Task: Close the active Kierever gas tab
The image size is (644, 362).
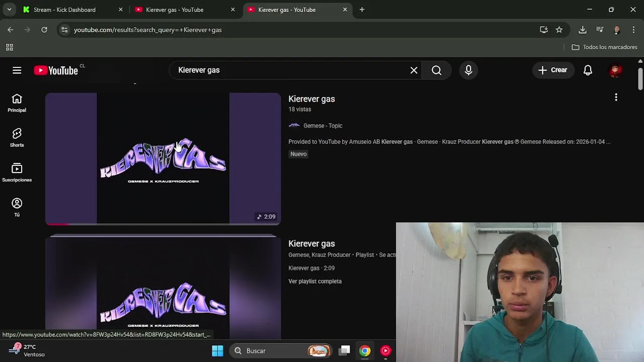Action: [x=345, y=10]
